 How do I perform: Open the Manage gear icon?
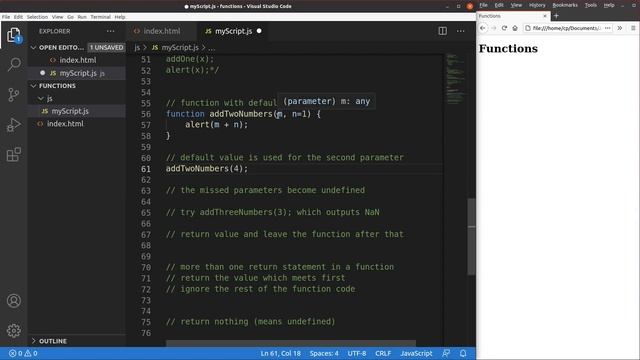tap(13, 331)
